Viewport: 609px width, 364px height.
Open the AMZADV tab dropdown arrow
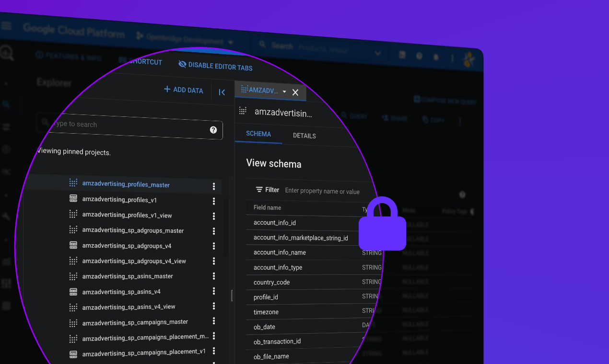284,91
